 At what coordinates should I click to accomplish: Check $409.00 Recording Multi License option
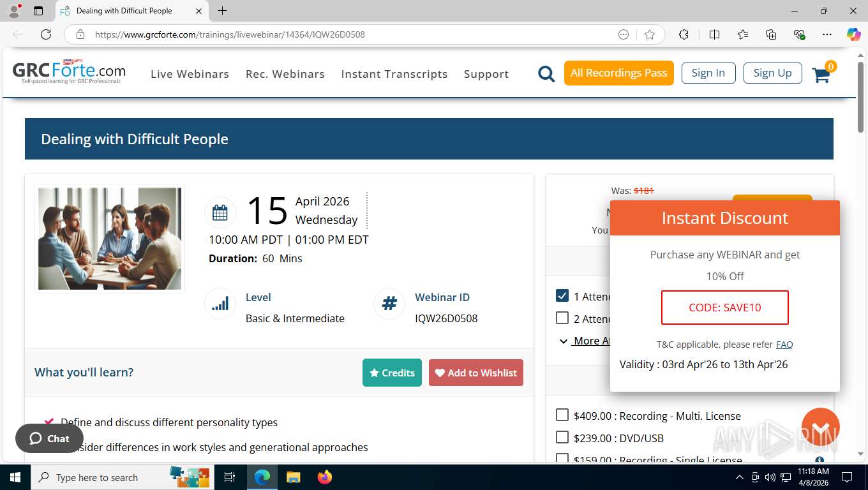(x=562, y=415)
